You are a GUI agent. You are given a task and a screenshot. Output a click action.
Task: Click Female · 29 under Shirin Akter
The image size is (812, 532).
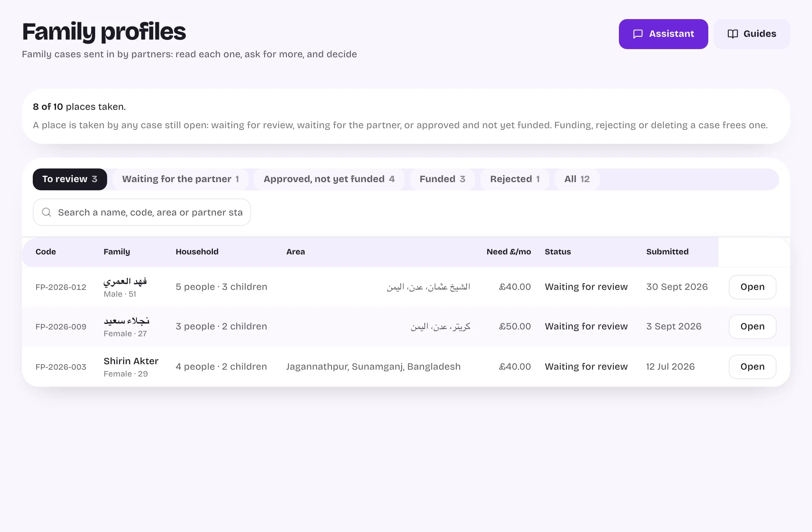point(126,374)
